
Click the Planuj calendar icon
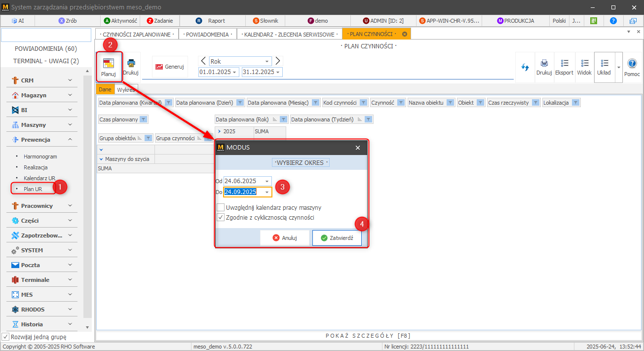108,63
